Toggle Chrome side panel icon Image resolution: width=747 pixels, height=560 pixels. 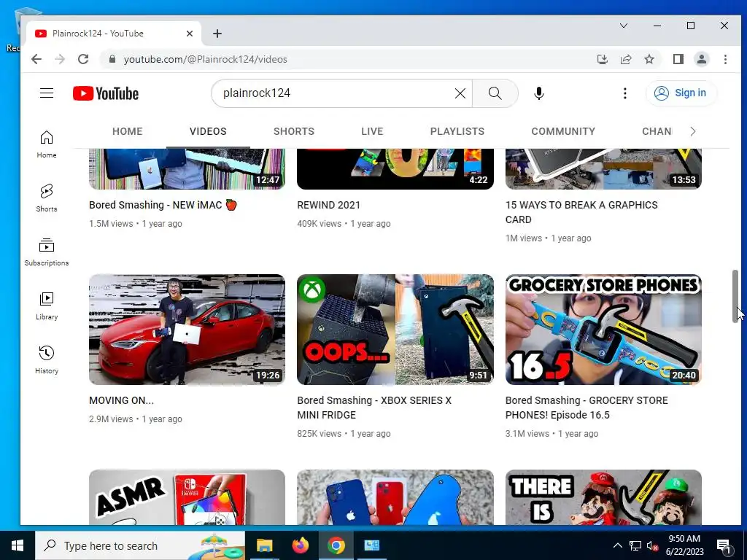tap(678, 59)
